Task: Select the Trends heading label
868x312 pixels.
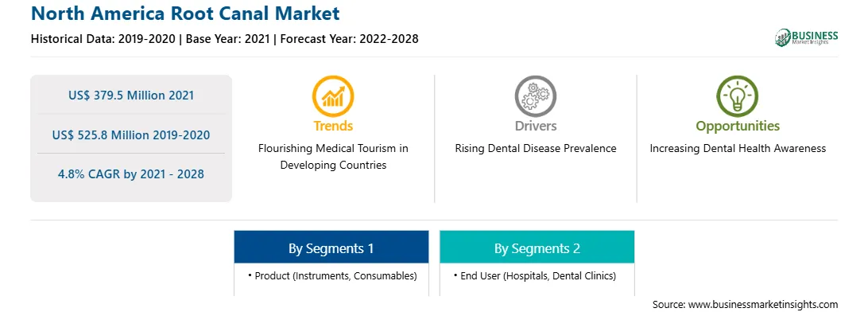Action: click(333, 126)
